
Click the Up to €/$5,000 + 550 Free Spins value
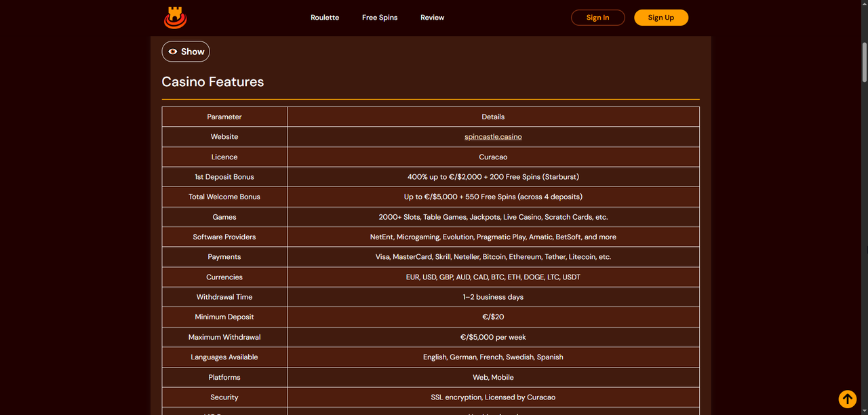pyautogui.click(x=493, y=197)
